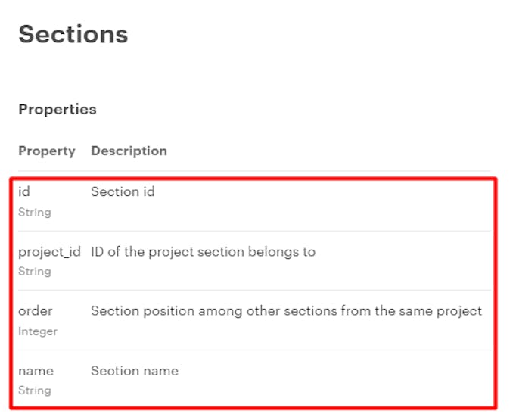Click the divider between project_id and order rows
This screenshot has width=516, height=420.
(254, 290)
